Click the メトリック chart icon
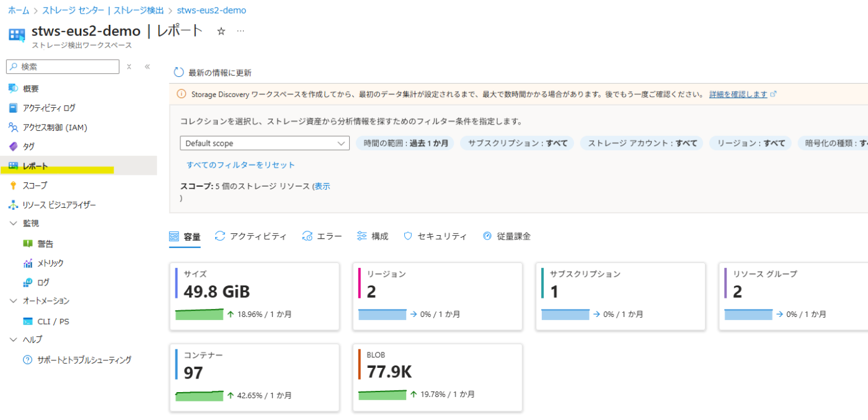This screenshot has width=868, height=420. coord(28,263)
